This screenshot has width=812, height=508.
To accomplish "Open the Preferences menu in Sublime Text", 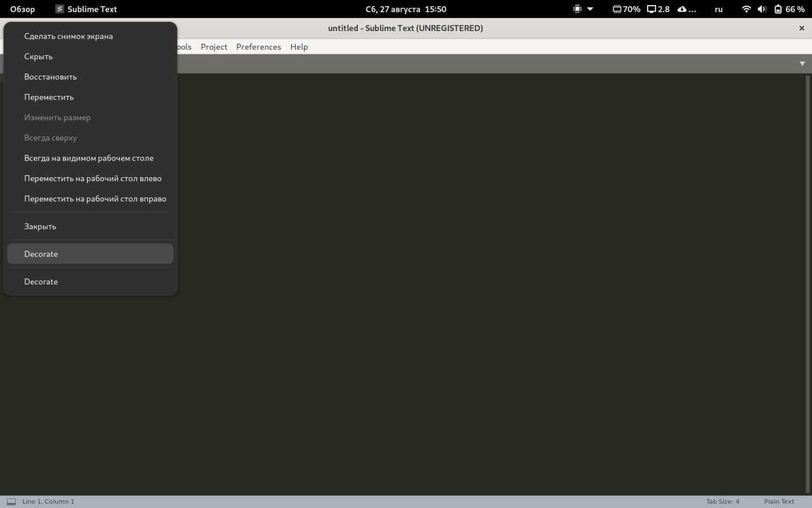I will tap(259, 47).
